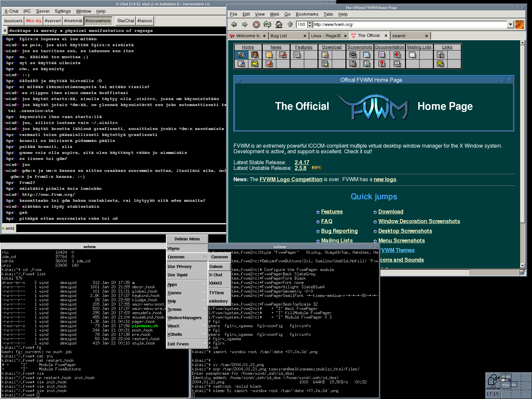
Task: Click the red question mark Documentation icon
Action: [382, 64]
